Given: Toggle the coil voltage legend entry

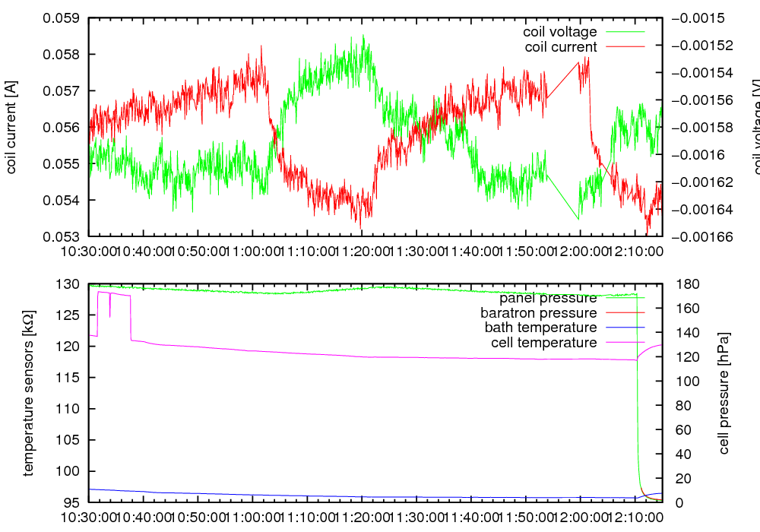Looking at the screenshot, I should (x=559, y=32).
